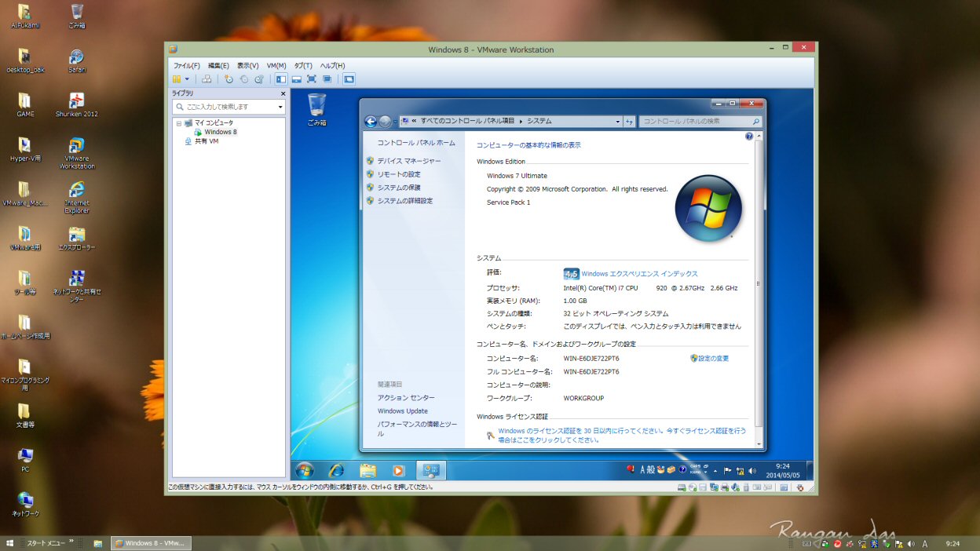Click the help question mark in System window
The height and width of the screenshot is (551, 980).
click(x=749, y=137)
